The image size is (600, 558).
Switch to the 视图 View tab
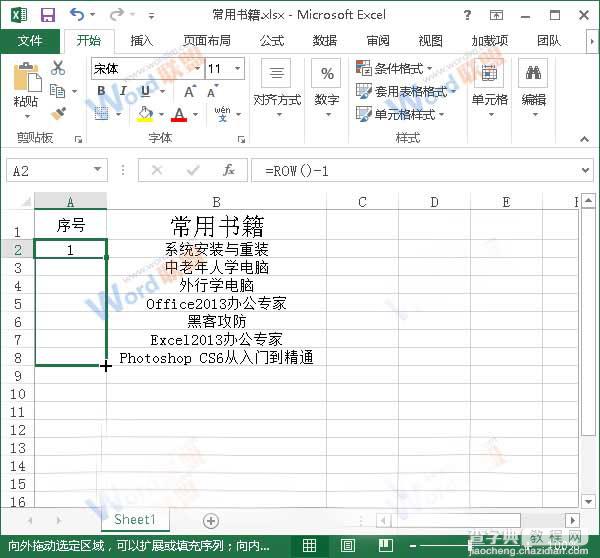click(430, 41)
